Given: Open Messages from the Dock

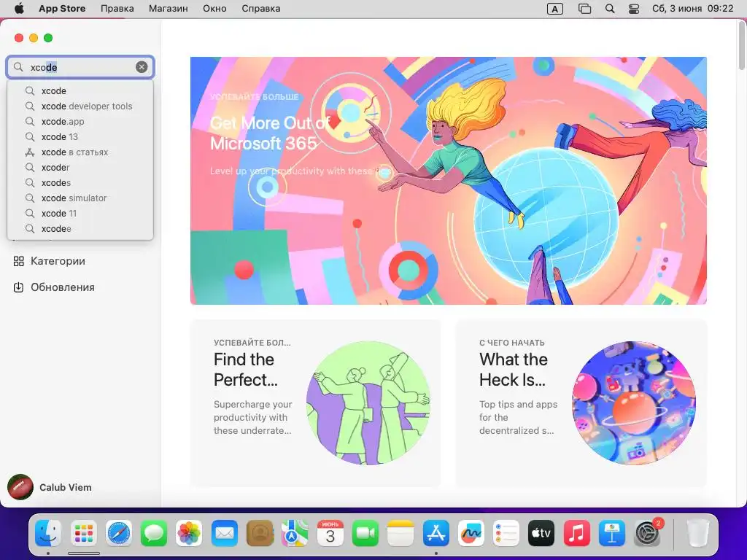Looking at the screenshot, I should click(x=154, y=533).
